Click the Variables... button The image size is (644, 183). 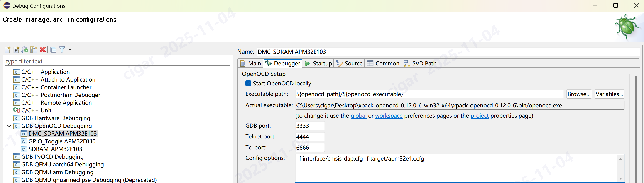coord(609,94)
